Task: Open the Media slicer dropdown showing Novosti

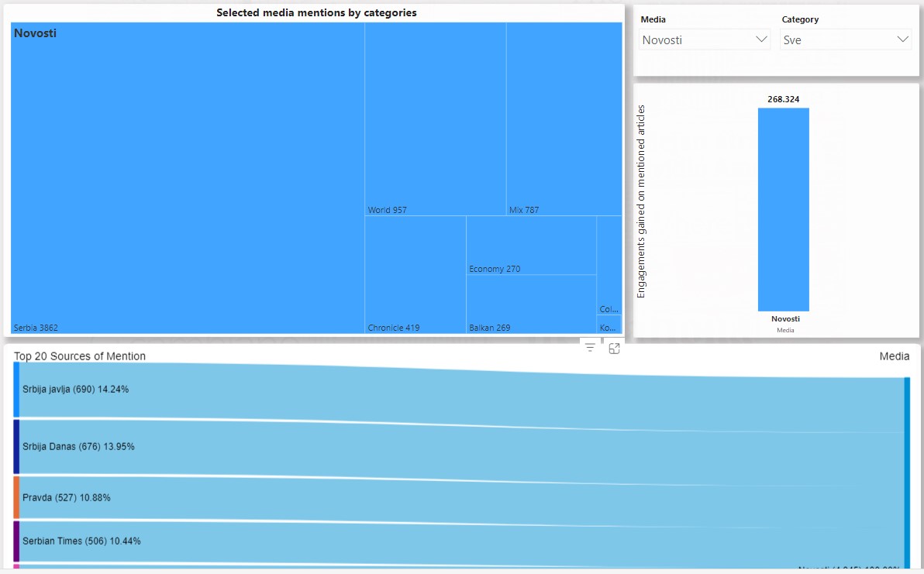Action: click(x=704, y=40)
